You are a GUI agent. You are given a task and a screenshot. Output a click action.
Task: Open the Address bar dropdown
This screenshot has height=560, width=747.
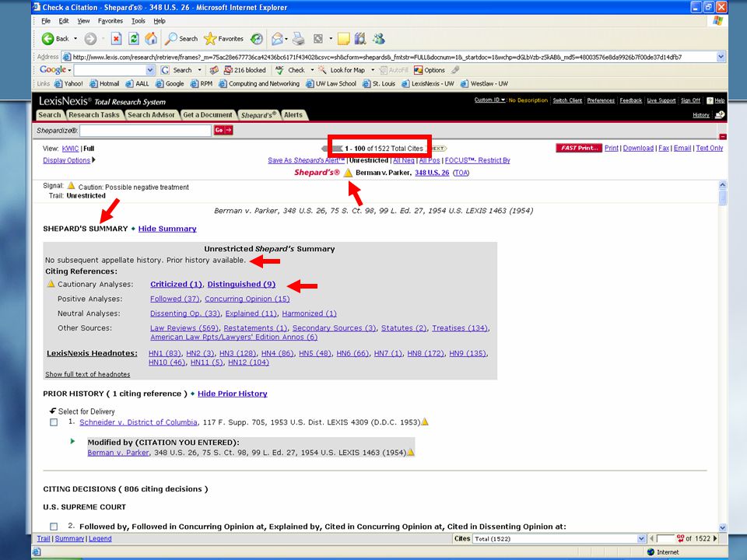coord(721,57)
